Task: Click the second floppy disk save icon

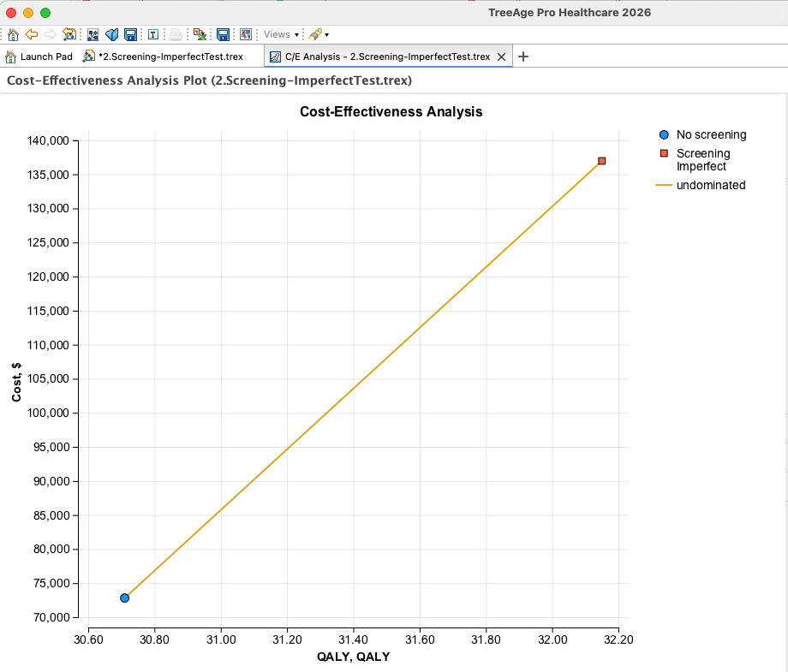Action: tap(224, 34)
